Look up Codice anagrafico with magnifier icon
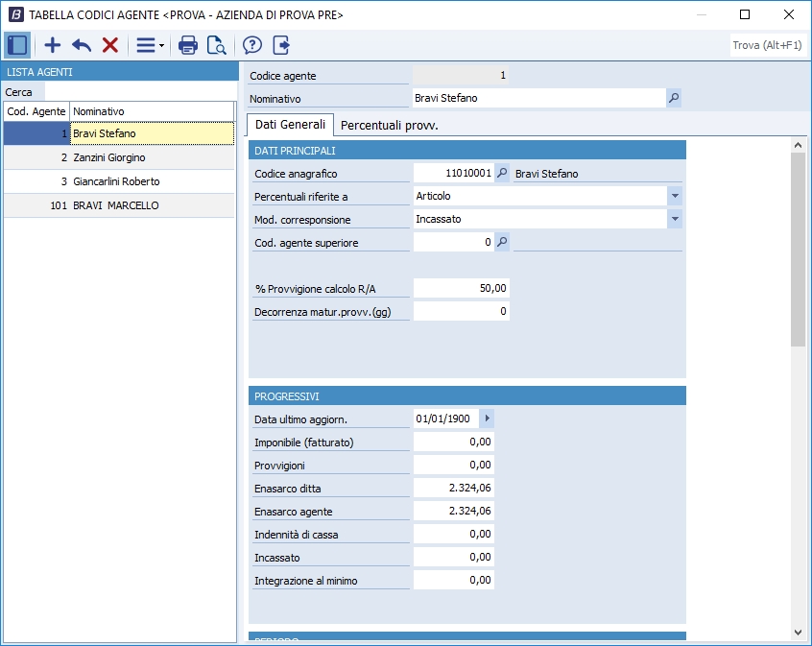Viewport: 812px width, 646px height. point(502,174)
